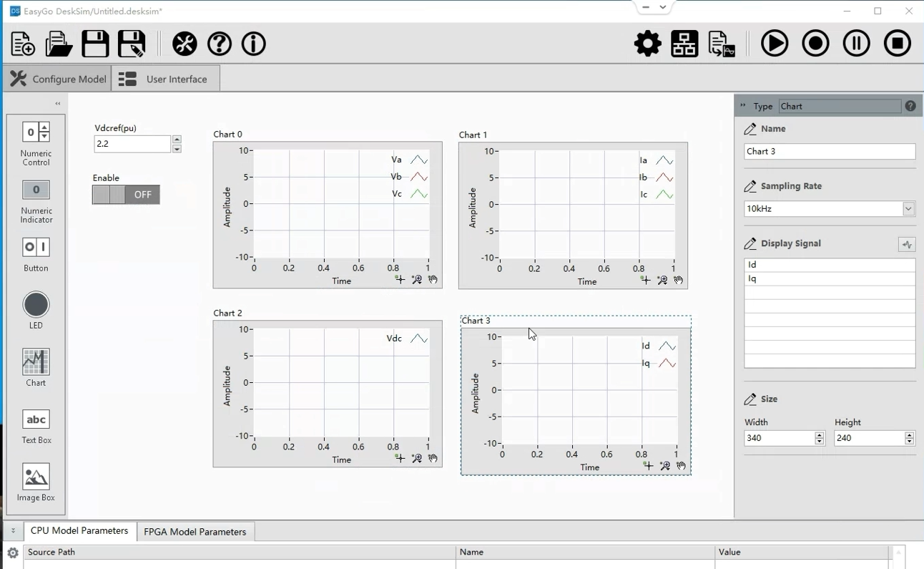
Task: Select the pan hand tool in Chart 2
Action: click(433, 459)
